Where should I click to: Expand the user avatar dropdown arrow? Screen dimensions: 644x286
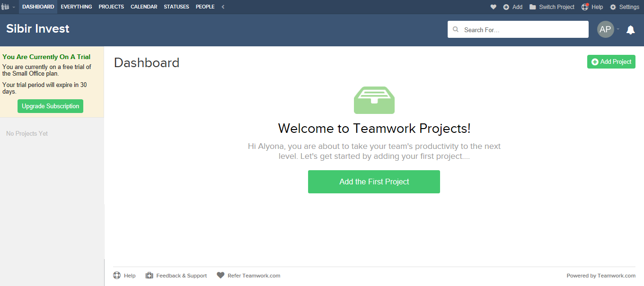tap(618, 29)
